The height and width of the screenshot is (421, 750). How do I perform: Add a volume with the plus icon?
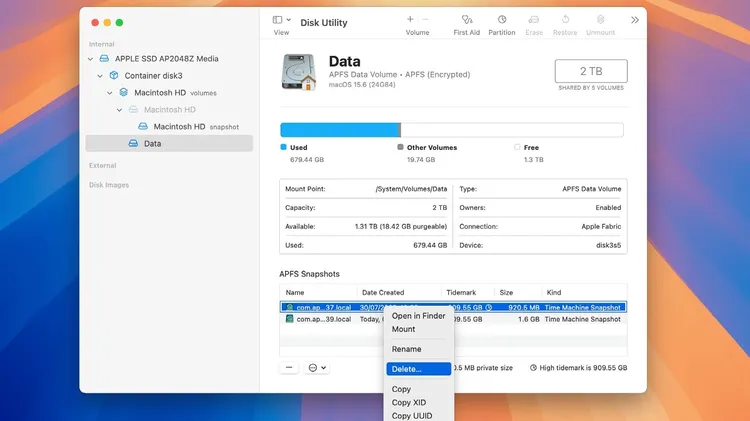[x=410, y=20]
